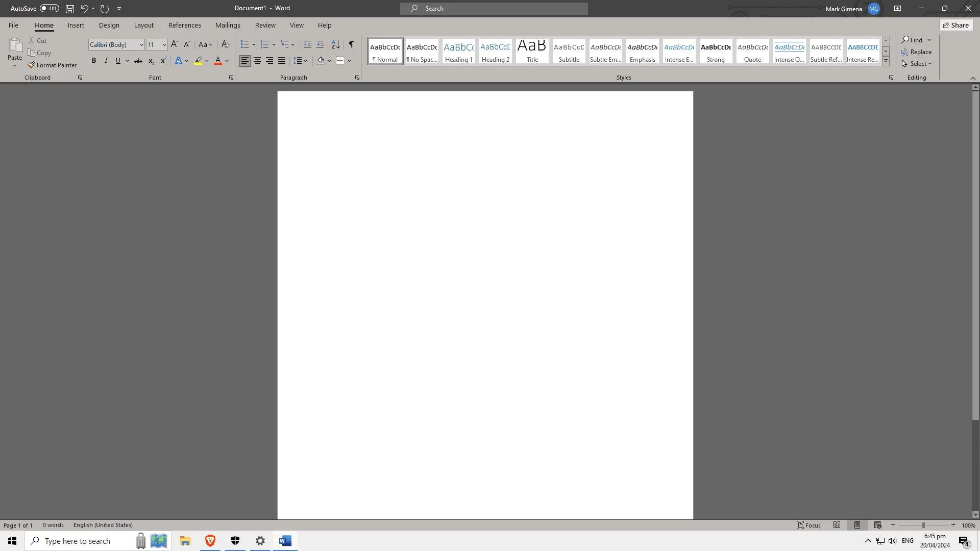Toggle Italic formatting
This screenshot has width=980, height=551.
[106, 61]
